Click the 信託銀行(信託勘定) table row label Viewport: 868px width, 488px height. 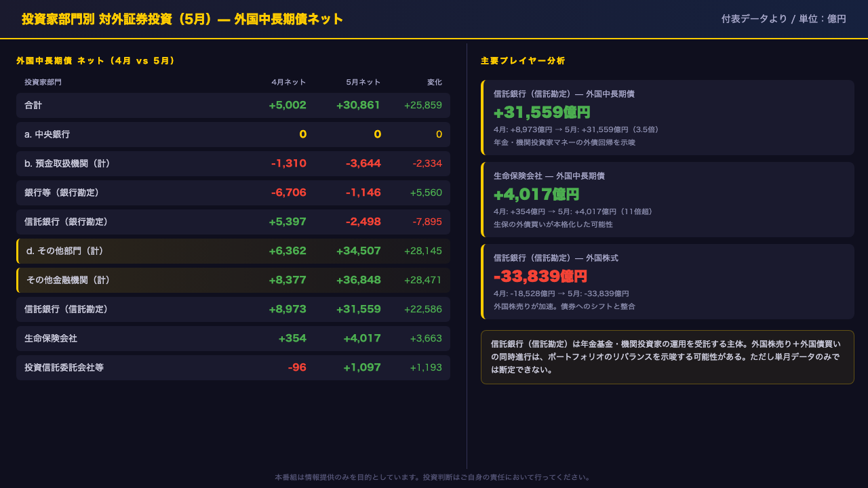pos(66,310)
